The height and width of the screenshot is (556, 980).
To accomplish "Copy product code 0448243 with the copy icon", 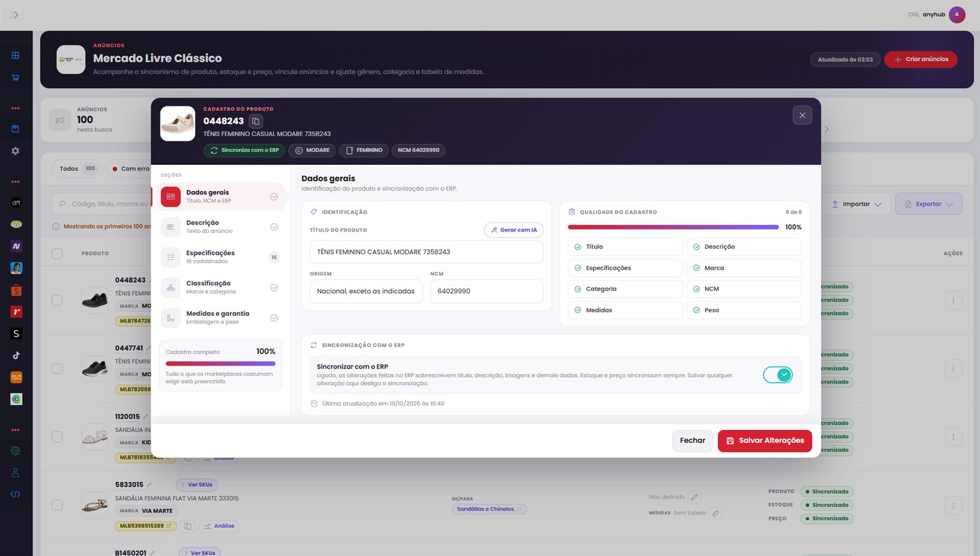I will point(255,121).
